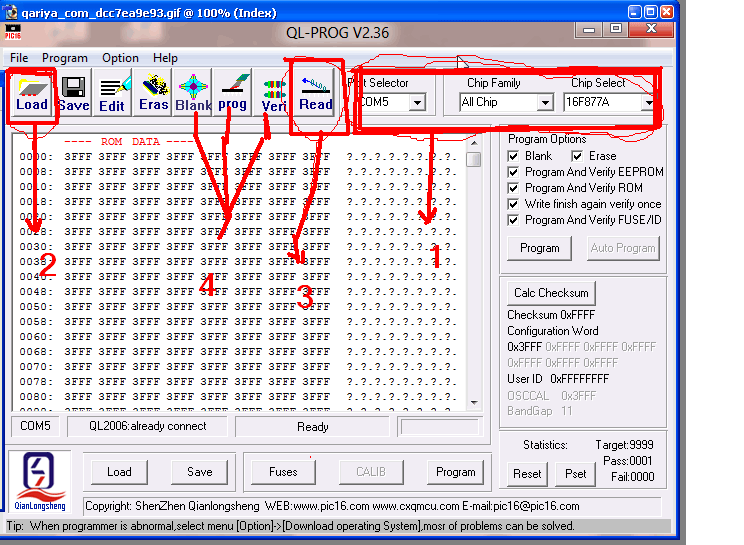Click the bottom row Program button
Screen dimensions: 744x545
[456, 472]
